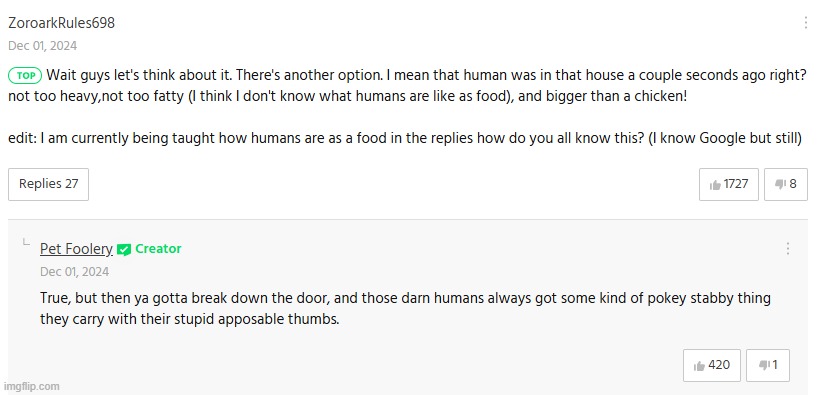Downvote Pet Foolery's reply with 1 dislike

[768, 365]
